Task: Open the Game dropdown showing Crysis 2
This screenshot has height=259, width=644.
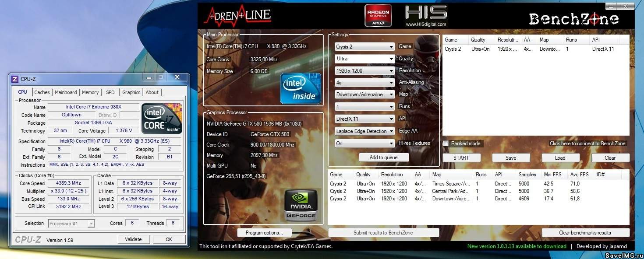Action: pyautogui.click(x=365, y=47)
